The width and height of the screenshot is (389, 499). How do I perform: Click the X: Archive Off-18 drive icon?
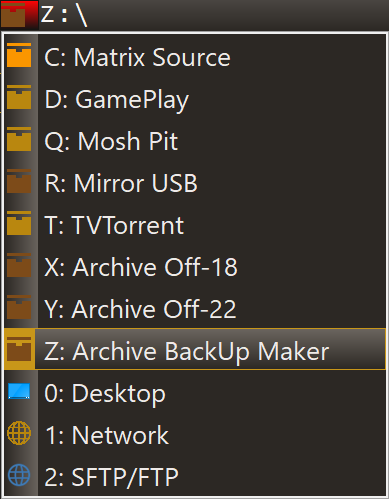(x=19, y=265)
